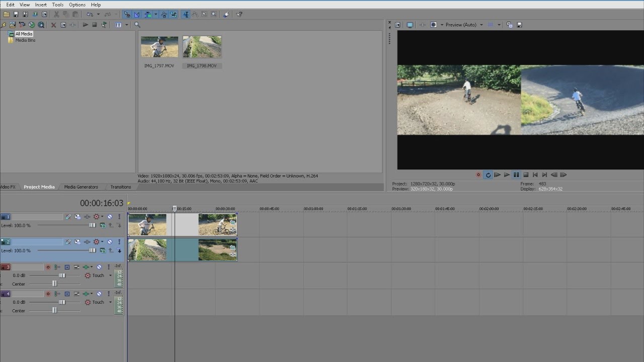Select the IMG_1797.MOV media thumbnail

159,47
